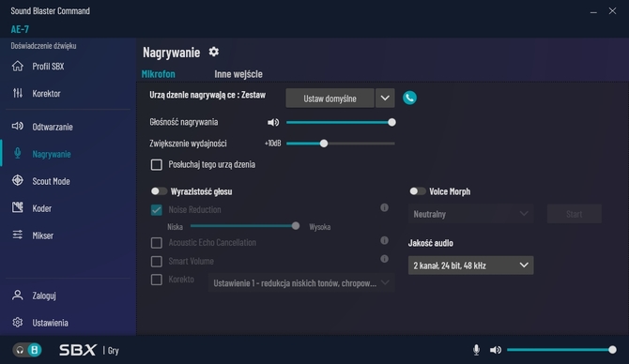
Task: Click master volume slider handle in bottom bar
Action: pos(612,350)
